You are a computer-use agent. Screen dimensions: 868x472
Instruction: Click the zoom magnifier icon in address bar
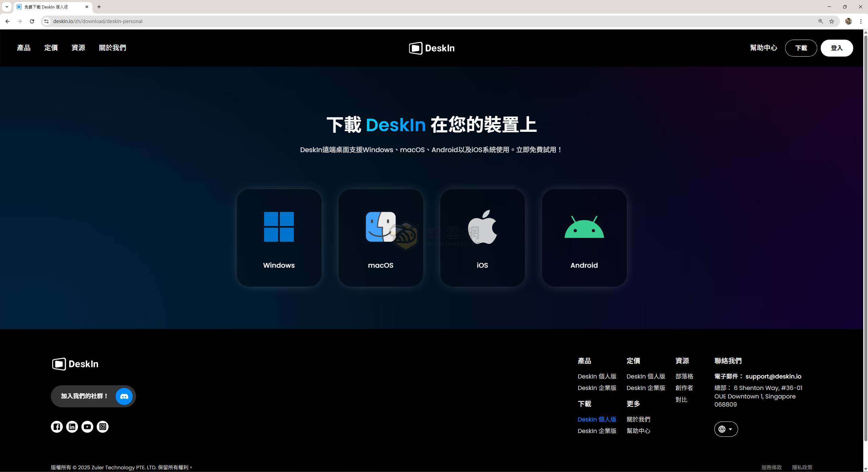click(821, 21)
